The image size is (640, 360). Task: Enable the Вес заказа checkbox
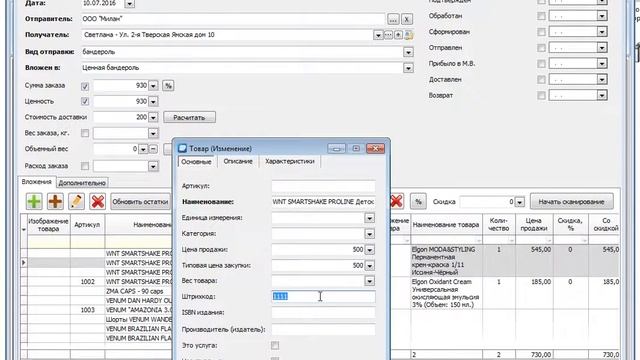(85, 133)
